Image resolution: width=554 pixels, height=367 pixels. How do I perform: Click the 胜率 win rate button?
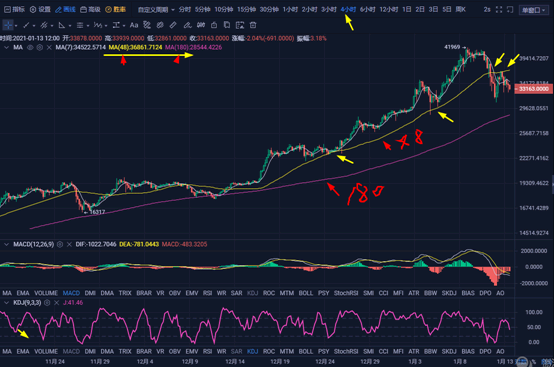tap(116, 10)
